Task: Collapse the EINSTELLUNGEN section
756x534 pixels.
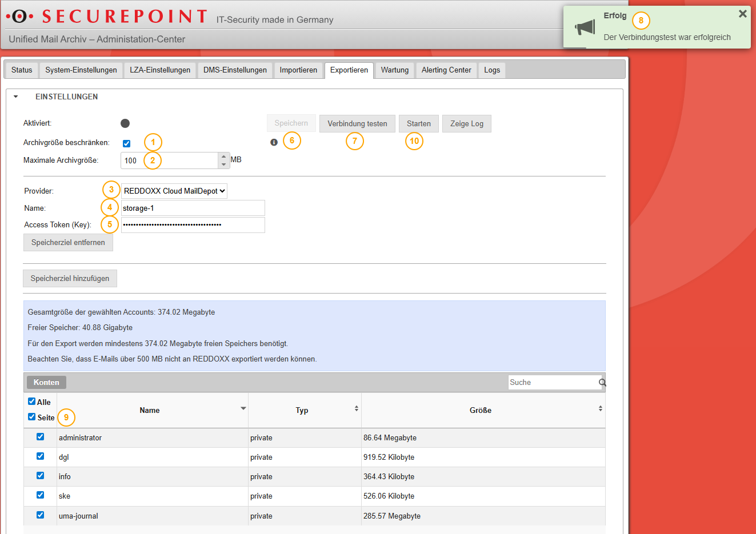Action: pyautogui.click(x=16, y=97)
